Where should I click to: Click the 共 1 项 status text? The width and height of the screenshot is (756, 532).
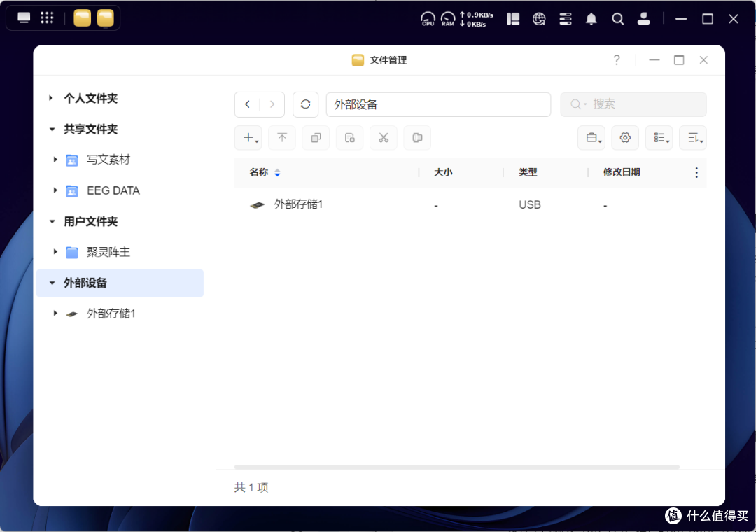(x=251, y=488)
